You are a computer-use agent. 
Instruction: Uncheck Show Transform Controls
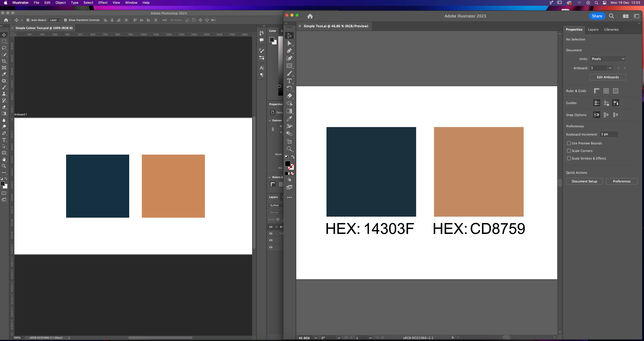(65, 20)
